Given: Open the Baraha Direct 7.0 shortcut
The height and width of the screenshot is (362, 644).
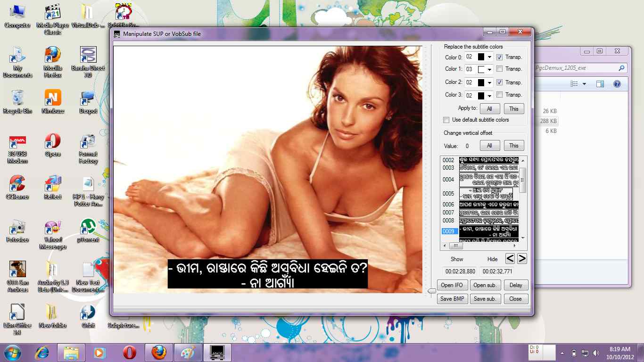Looking at the screenshot, I should (88, 62).
